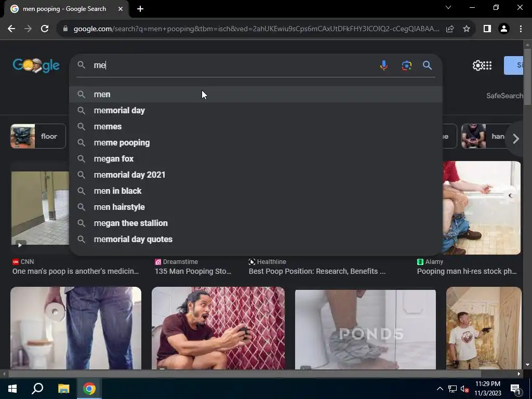This screenshot has width=532, height=399.
Task: Click the address bar URL
Action: tap(256, 29)
